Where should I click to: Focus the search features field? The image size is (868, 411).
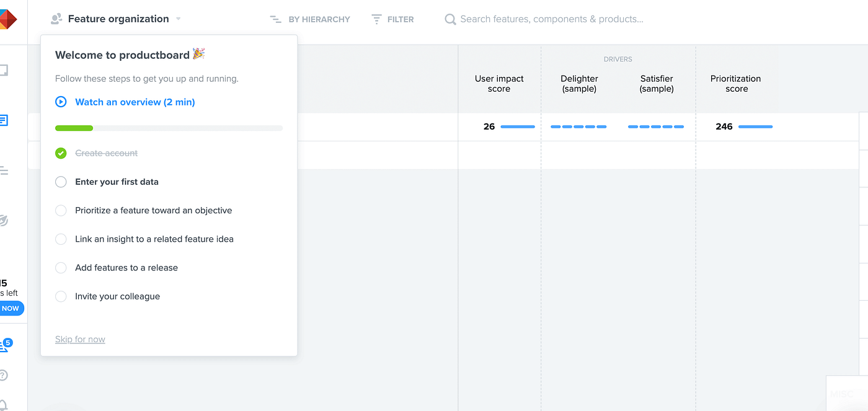(x=552, y=19)
